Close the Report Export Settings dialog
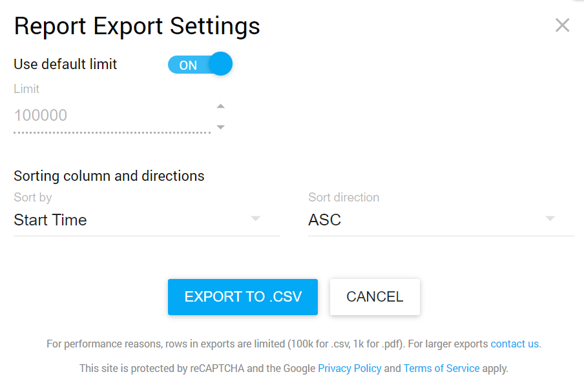The image size is (584, 392). [562, 25]
